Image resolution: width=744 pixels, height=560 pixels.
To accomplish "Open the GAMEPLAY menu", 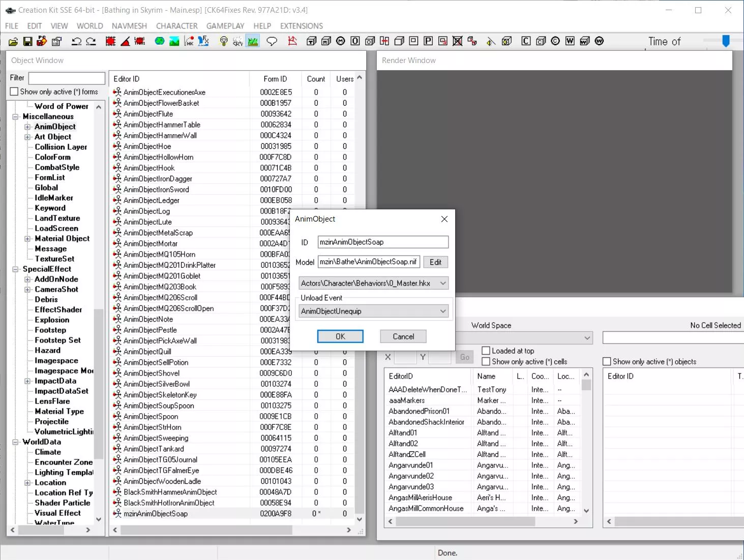I will click(x=225, y=26).
